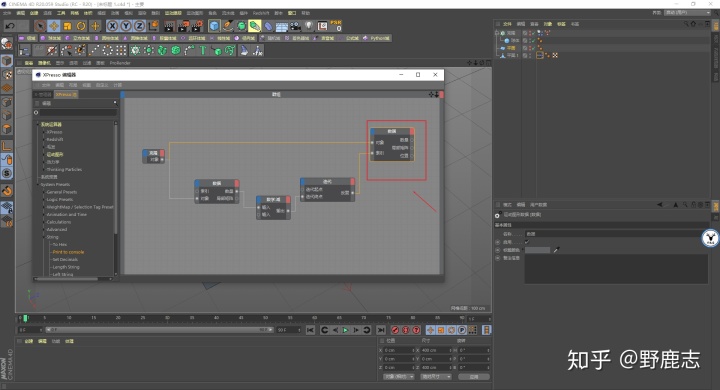Open the User Data menu in Attribute Manager

click(538, 205)
